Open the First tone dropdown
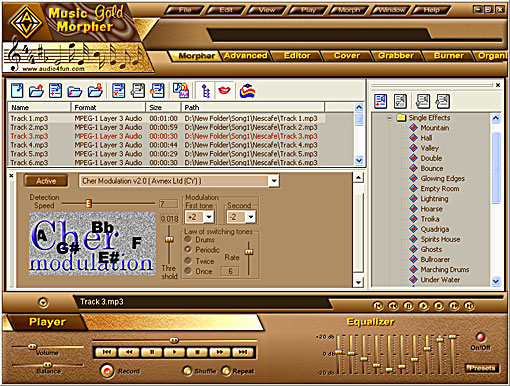 tap(209, 217)
